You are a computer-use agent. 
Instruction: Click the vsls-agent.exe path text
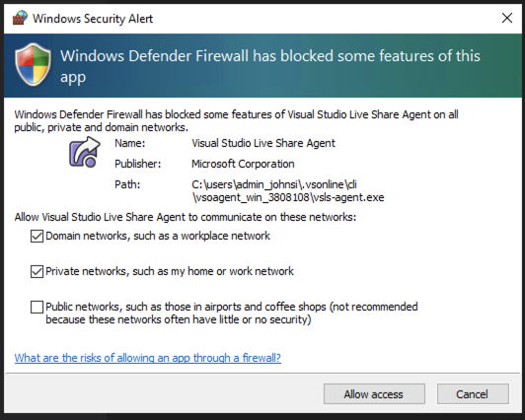(x=288, y=191)
